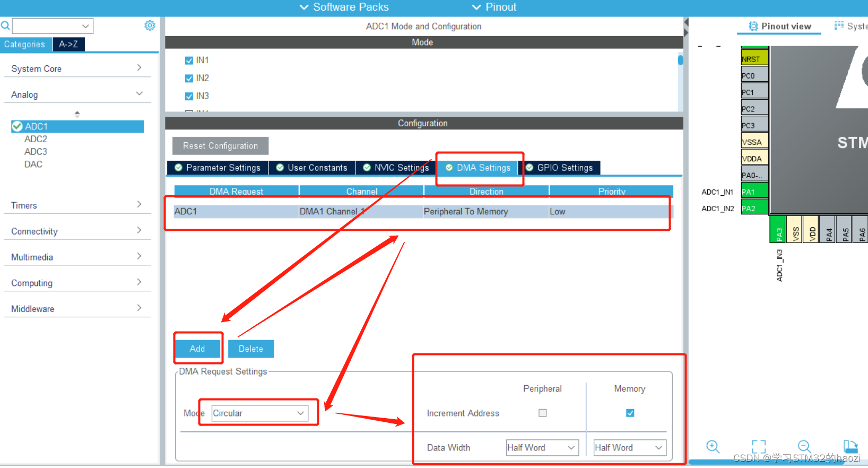
Task: Click green pin PA2
Action: pyautogui.click(x=754, y=208)
